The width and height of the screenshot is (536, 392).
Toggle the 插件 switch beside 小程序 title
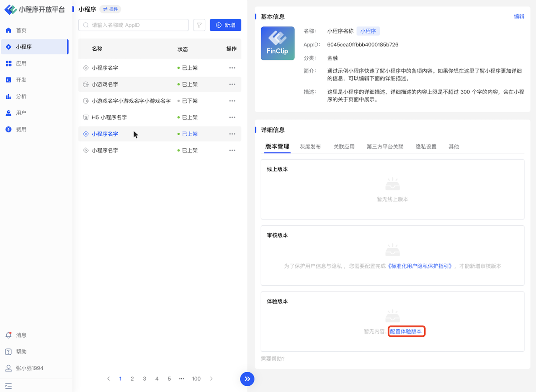point(111,9)
